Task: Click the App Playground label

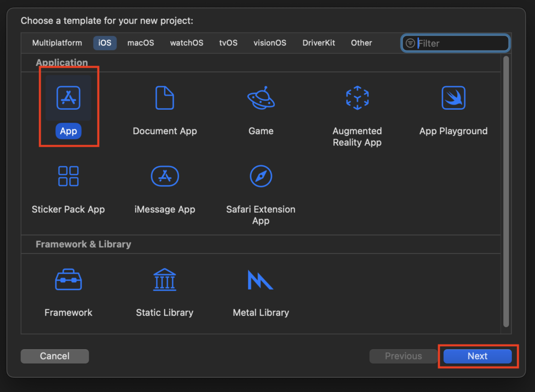Action: (x=453, y=131)
